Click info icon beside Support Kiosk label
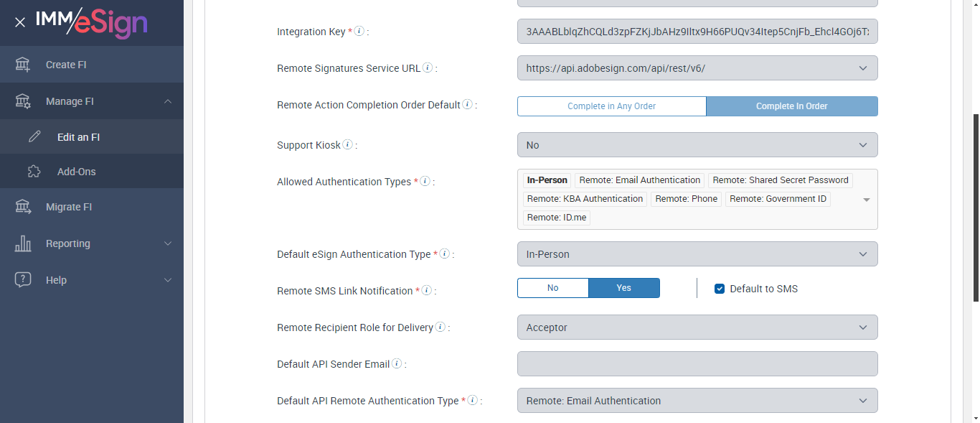 click(x=347, y=145)
